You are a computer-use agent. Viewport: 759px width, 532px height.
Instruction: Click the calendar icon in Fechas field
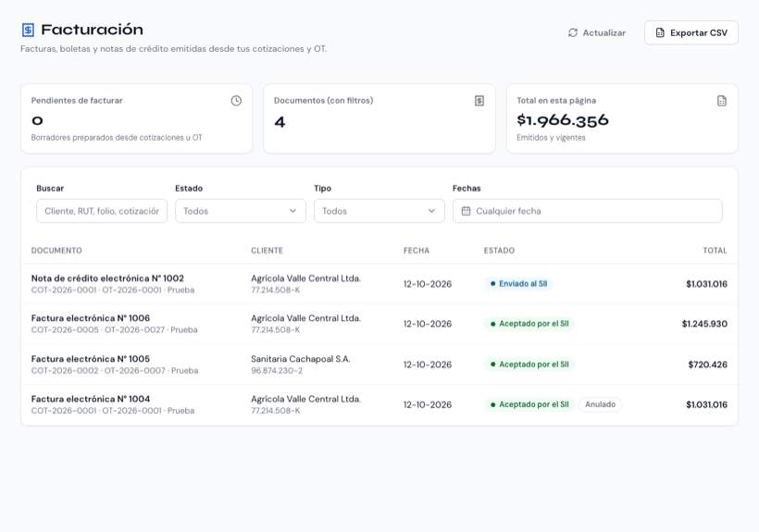coord(466,211)
